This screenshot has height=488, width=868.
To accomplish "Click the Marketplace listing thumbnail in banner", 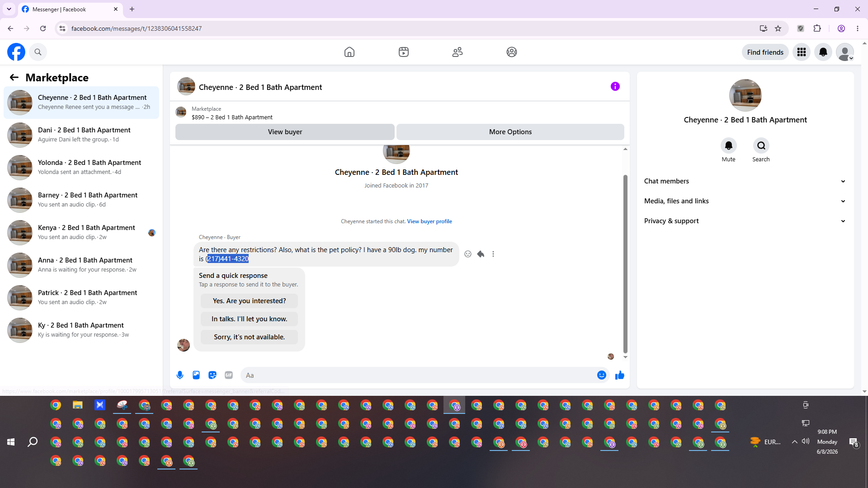I will [x=181, y=112].
